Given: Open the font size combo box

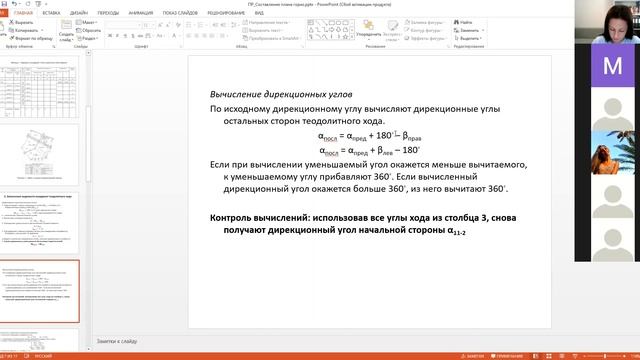Looking at the screenshot, I should tap(149, 25).
